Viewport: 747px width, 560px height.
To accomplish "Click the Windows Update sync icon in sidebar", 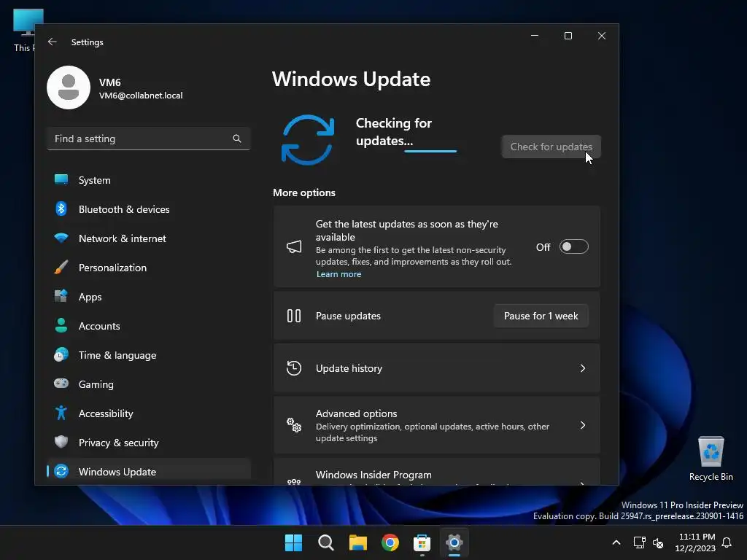I will point(61,471).
